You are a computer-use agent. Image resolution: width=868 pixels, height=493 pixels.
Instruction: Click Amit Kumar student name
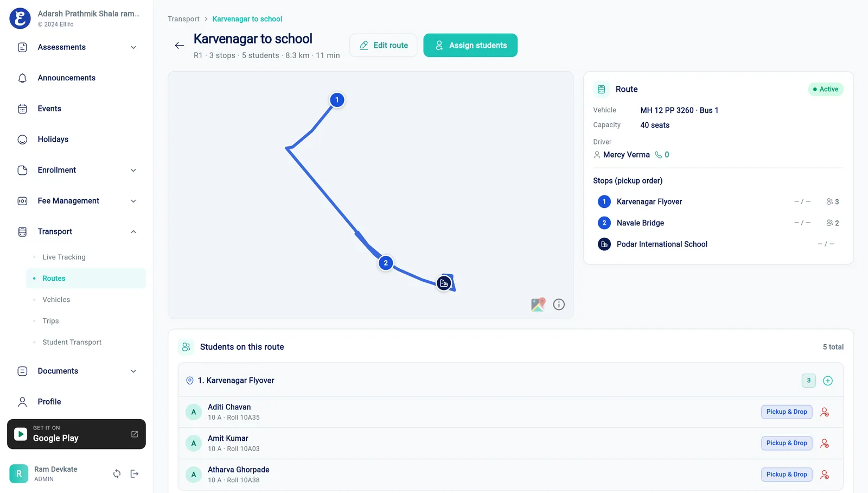[228, 439]
